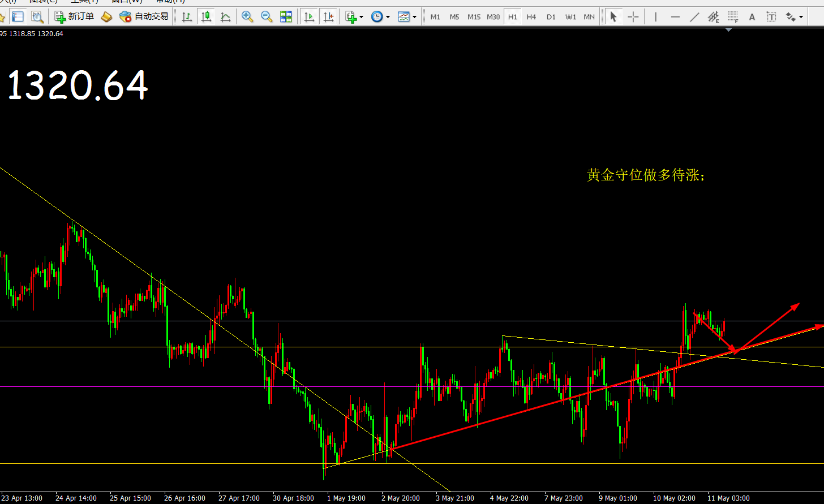The width and height of the screenshot is (824, 504).
Task: Select the text A tool
Action: click(752, 16)
